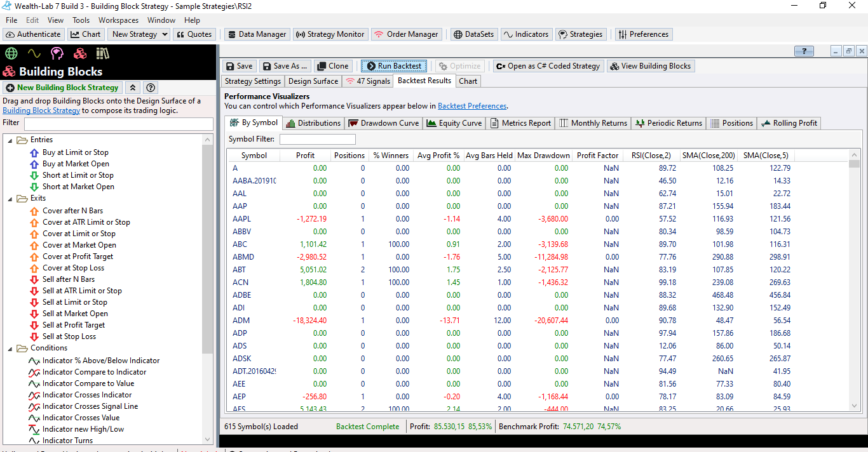Click the red blocks icon above the Building Blocks title
868x452 pixels.
[80, 53]
